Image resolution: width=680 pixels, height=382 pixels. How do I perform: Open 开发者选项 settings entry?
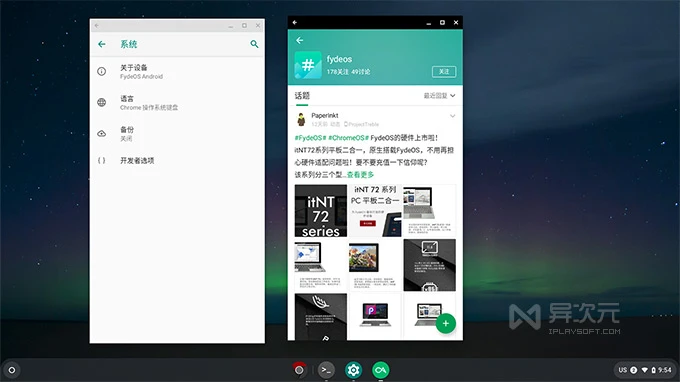pyautogui.click(x=177, y=160)
